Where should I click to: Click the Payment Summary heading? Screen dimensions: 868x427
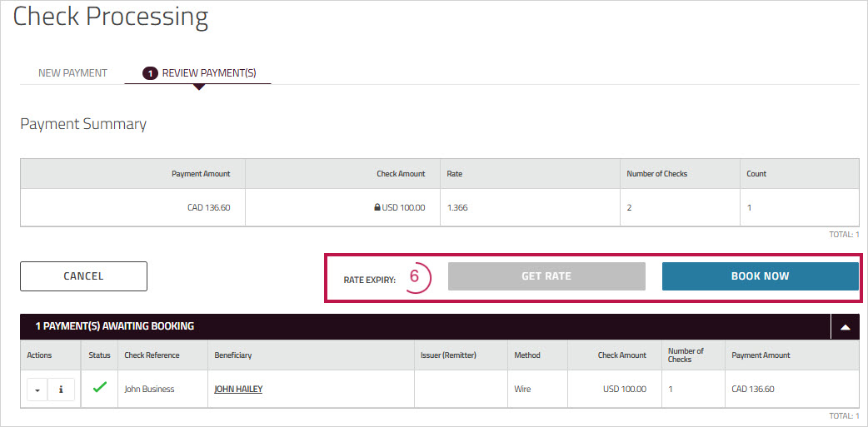[83, 124]
